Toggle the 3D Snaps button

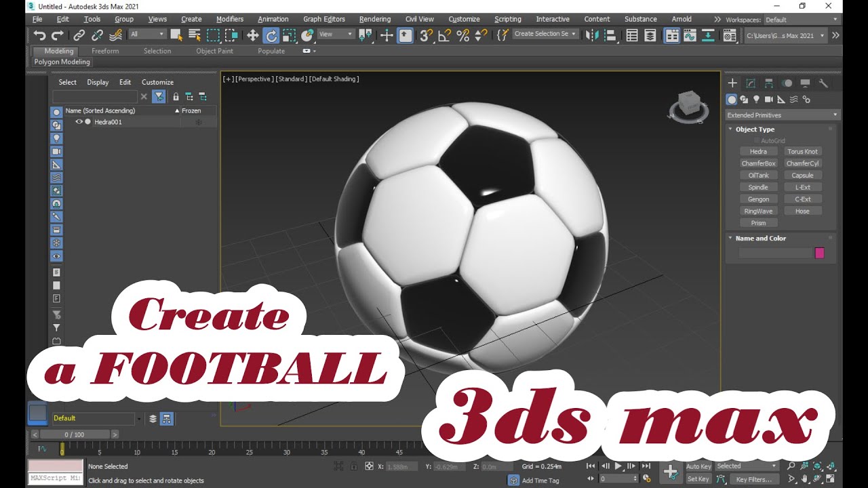tap(427, 35)
